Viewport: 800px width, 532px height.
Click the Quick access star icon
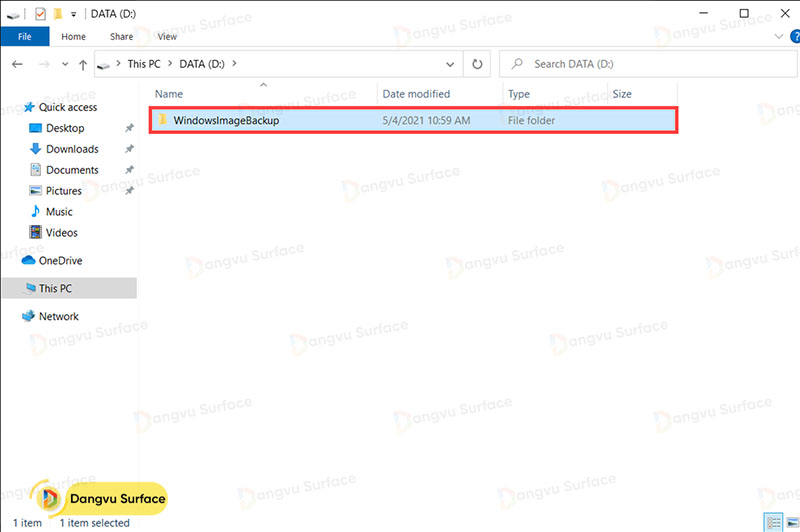point(29,107)
